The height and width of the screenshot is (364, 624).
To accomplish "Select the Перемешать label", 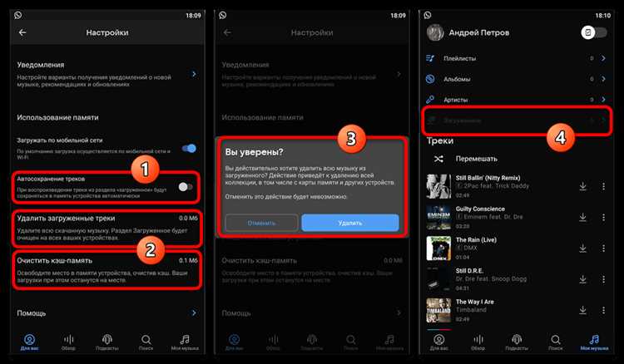I will click(x=477, y=159).
